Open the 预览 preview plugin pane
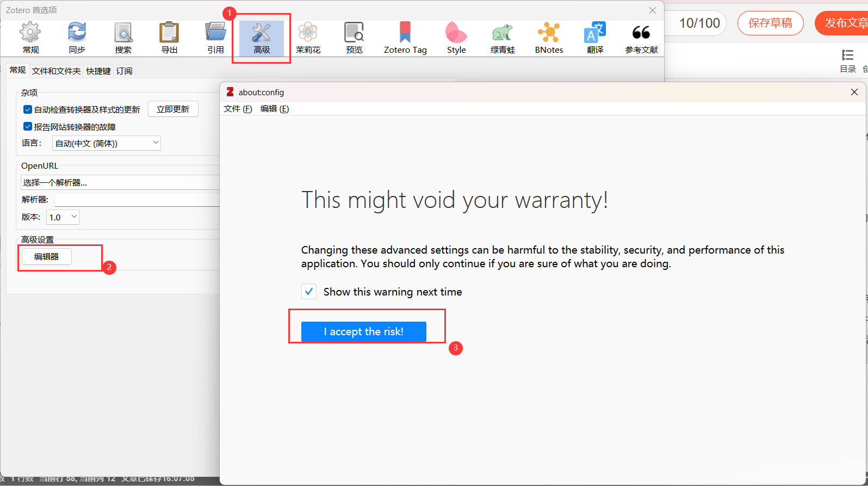Image resolution: width=868 pixels, height=486 pixels. pyautogui.click(x=354, y=38)
